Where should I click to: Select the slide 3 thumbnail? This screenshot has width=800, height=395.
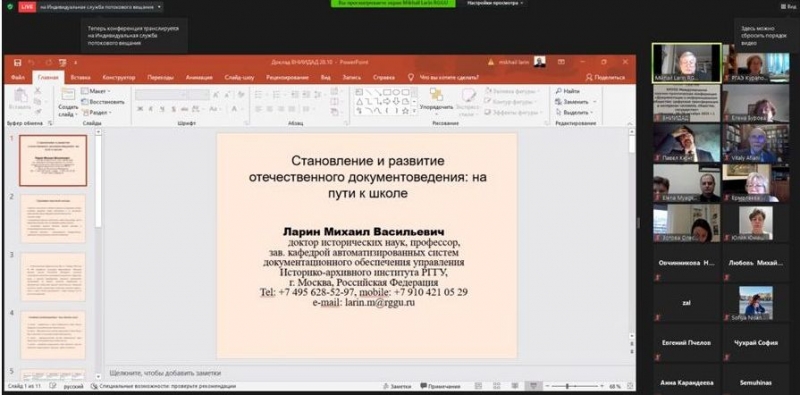coord(53,277)
